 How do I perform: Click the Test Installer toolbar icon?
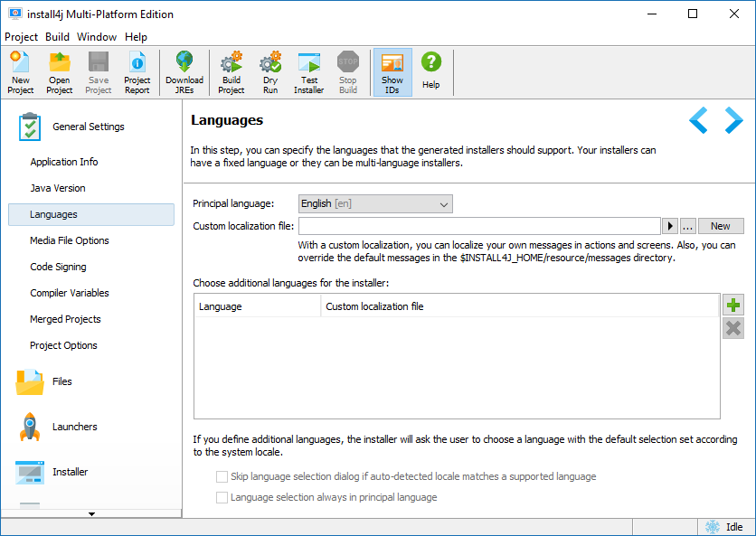309,62
